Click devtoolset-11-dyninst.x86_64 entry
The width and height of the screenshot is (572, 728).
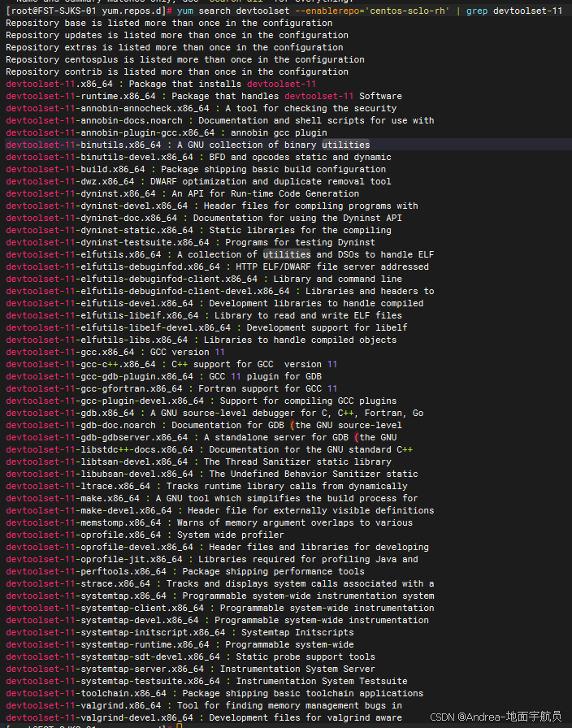pyautogui.click(x=182, y=193)
